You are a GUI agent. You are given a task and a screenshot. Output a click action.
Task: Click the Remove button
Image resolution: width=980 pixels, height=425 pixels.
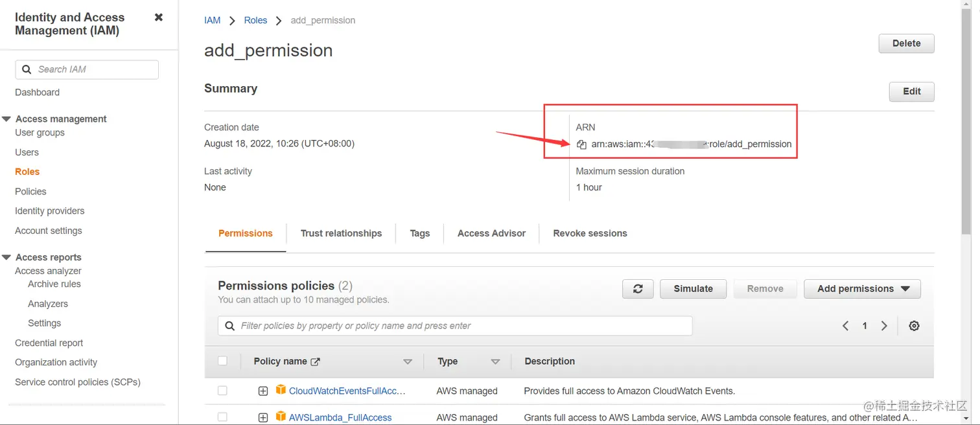[x=765, y=289]
